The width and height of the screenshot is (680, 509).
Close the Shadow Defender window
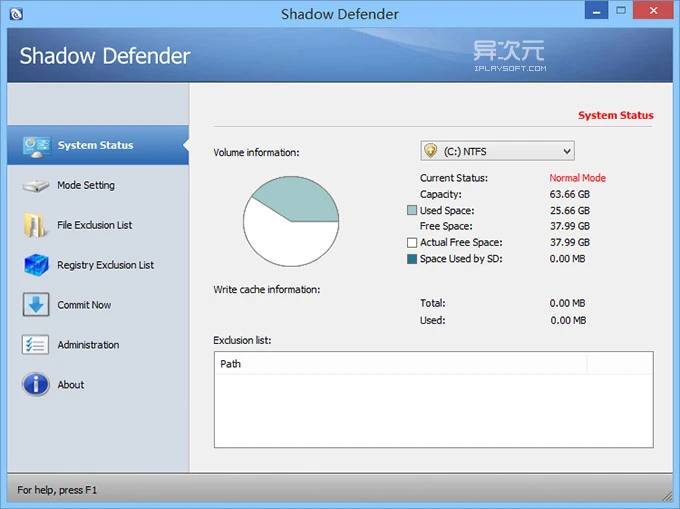pyautogui.click(x=653, y=10)
